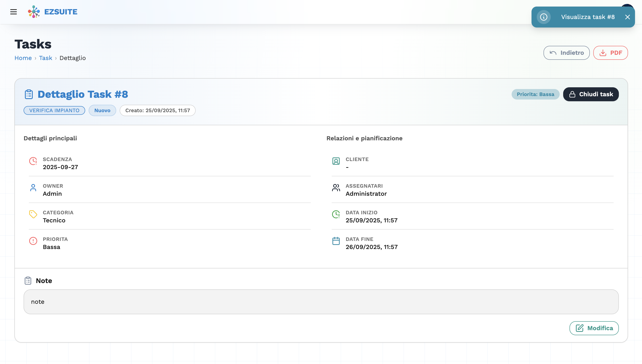
Task: Click the Dettaglio breadcrumb text
Action: (72, 58)
